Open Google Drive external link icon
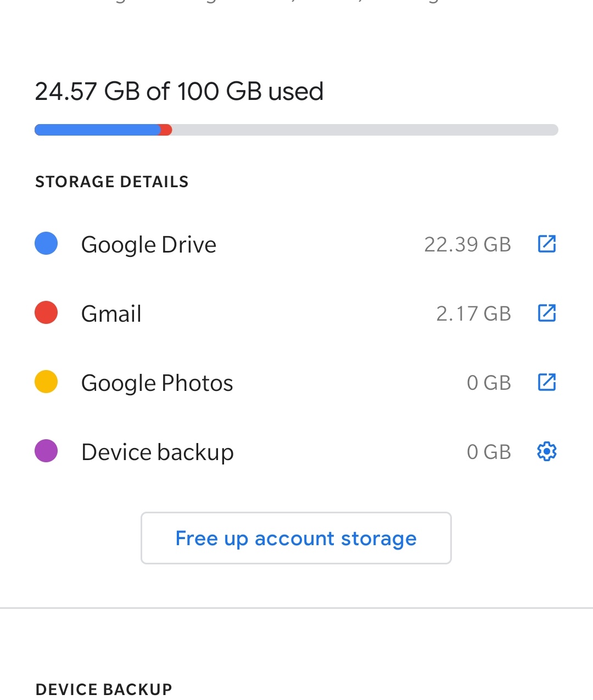This screenshot has height=700, width=593. [x=547, y=244]
